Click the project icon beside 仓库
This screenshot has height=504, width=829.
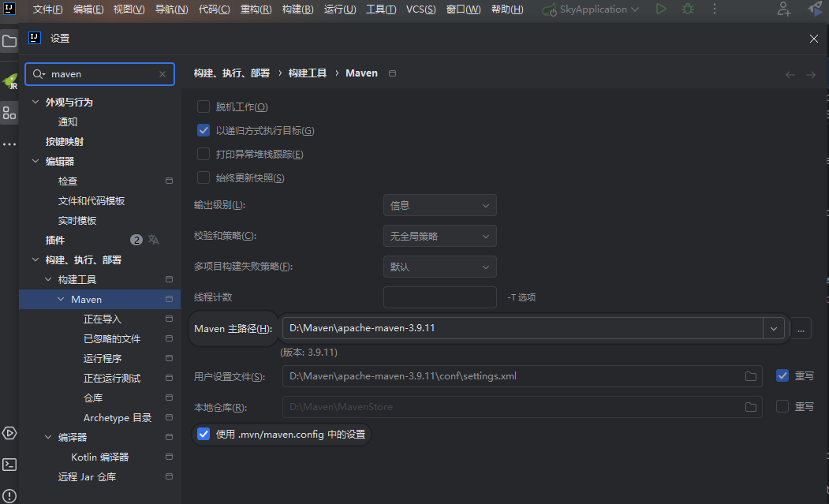coord(169,398)
